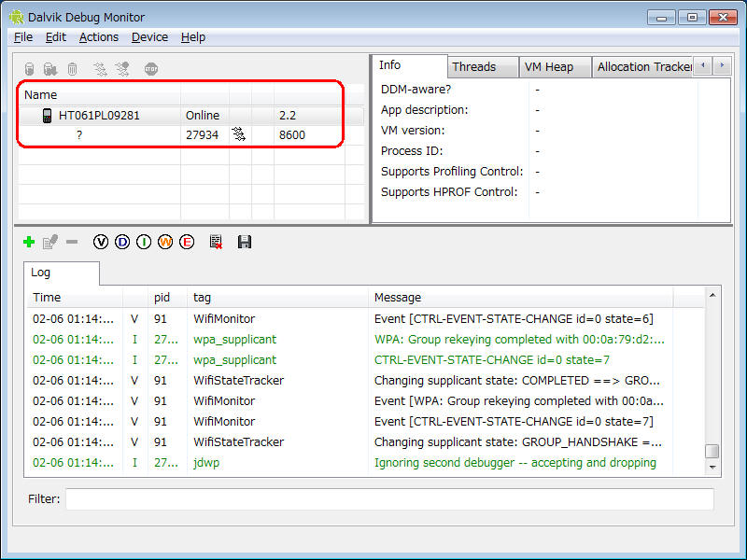Click the green plus add filter icon
Viewport: 747px width, 560px height.
coord(29,243)
